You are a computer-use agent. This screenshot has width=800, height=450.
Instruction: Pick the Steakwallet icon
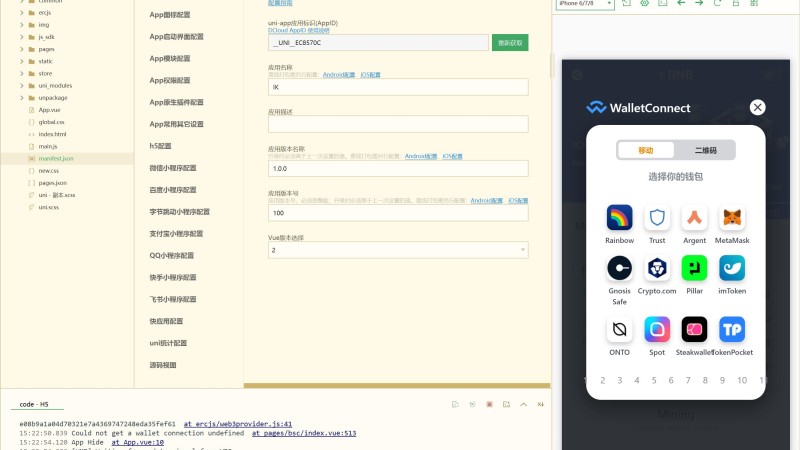tap(694, 329)
